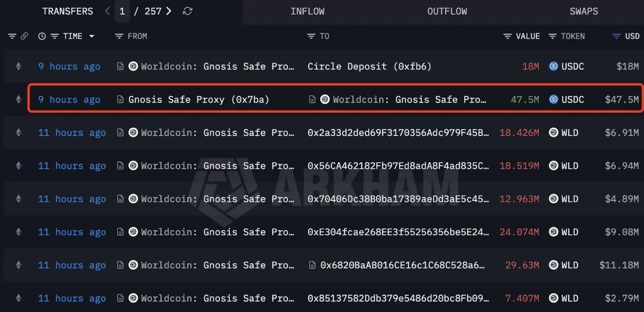Click contract document icon before 0x6820BaAB address
Viewport: 644px width, 312px height.
pyautogui.click(x=313, y=265)
